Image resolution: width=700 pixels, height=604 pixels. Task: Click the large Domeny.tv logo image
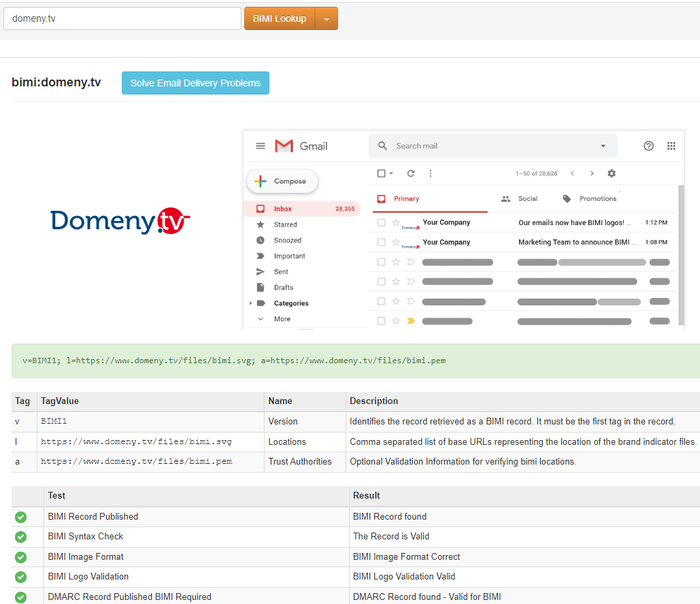tap(120, 221)
